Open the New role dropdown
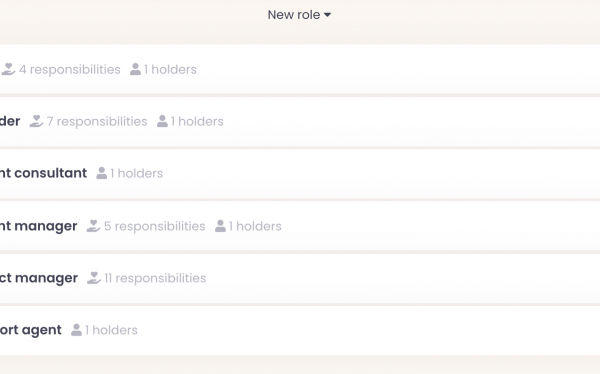This screenshot has width=600, height=374. 299,15
